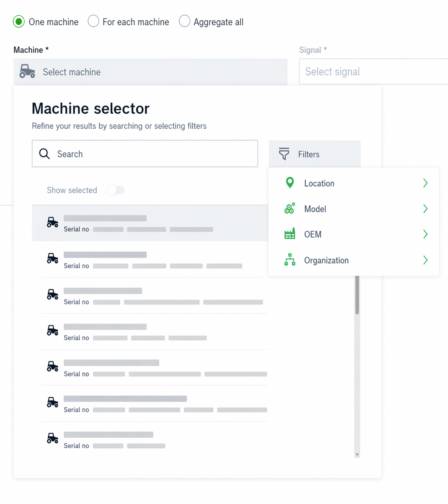The width and height of the screenshot is (448, 504).
Task: Click the funnel filter icon
Action: [x=284, y=154]
